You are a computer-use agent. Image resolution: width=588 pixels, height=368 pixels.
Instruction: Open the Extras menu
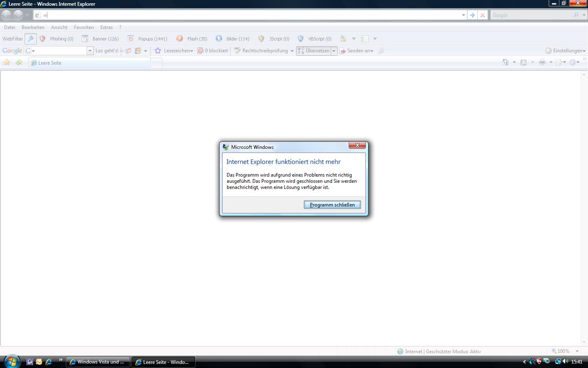point(107,27)
